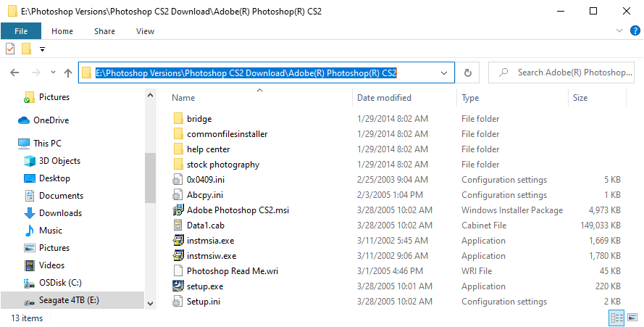Select OneDrive in navigation pane

(51, 120)
